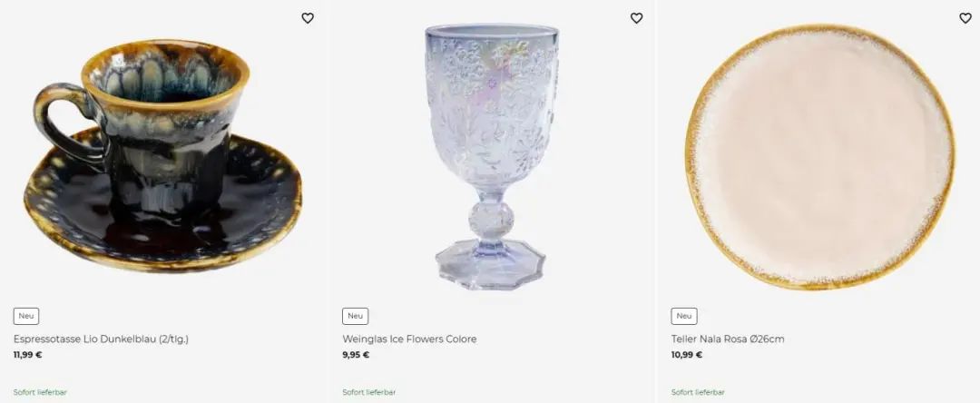Click Sofort lieferbar under the Espressotasse Lio
The height and width of the screenshot is (403, 980).
pos(40,392)
